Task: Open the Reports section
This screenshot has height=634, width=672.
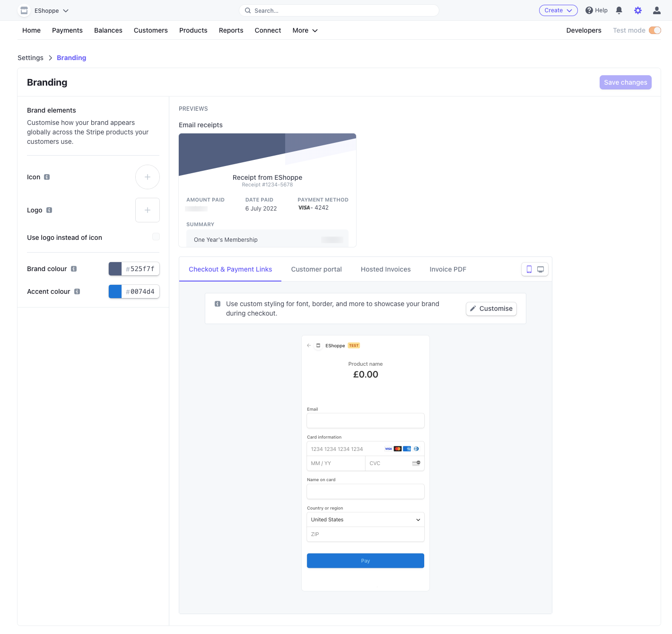Action: [231, 30]
